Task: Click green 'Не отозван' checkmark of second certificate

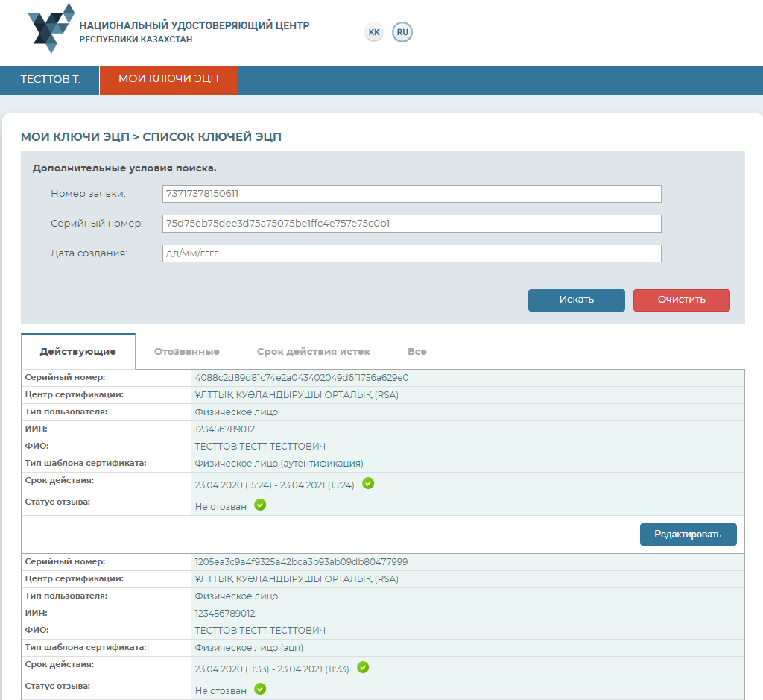Action: pos(260,689)
